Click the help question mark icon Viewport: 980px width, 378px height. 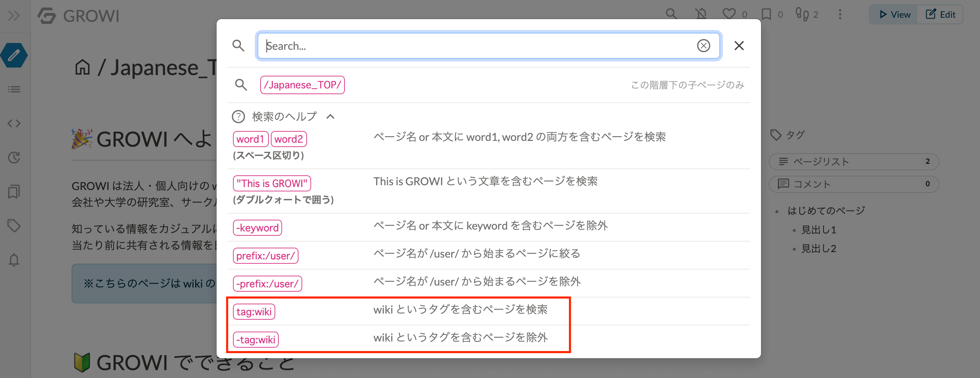[238, 116]
